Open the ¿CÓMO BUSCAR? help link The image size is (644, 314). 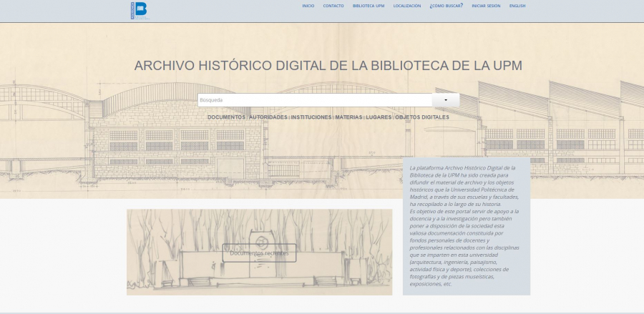(446, 6)
